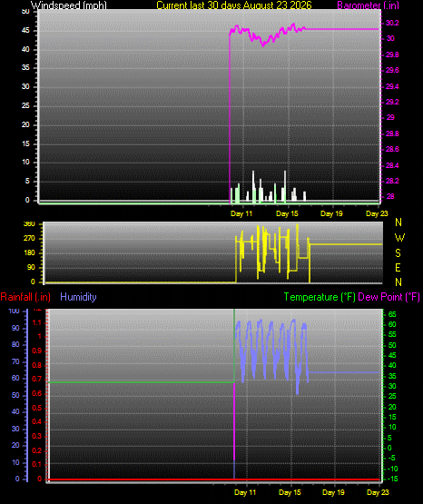423x504 pixels.
Task: Click 'Day 19' label under windspeed chart
Action: 332,213
